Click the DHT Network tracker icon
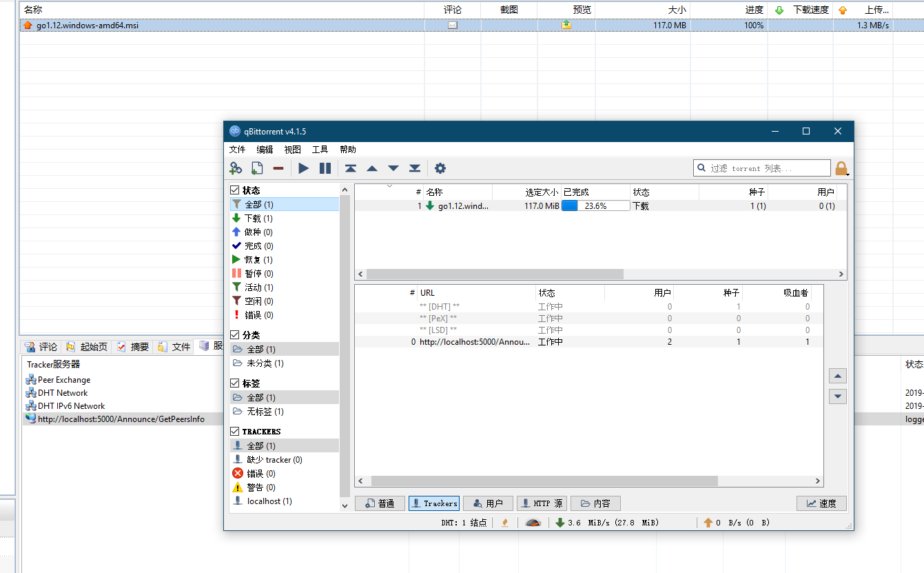 click(x=31, y=393)
